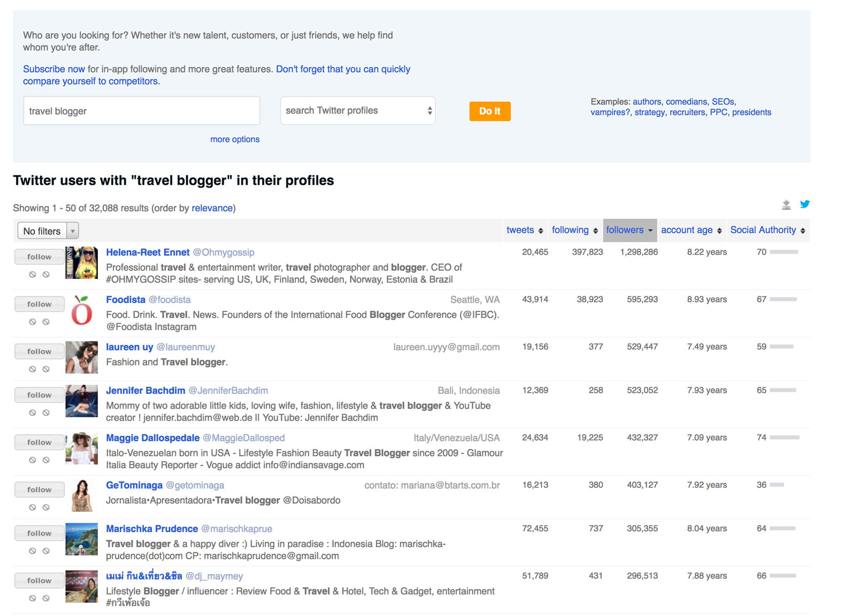Click first block icon in GeTominaga row
856x616 pixels.
[x=33, y=507]
